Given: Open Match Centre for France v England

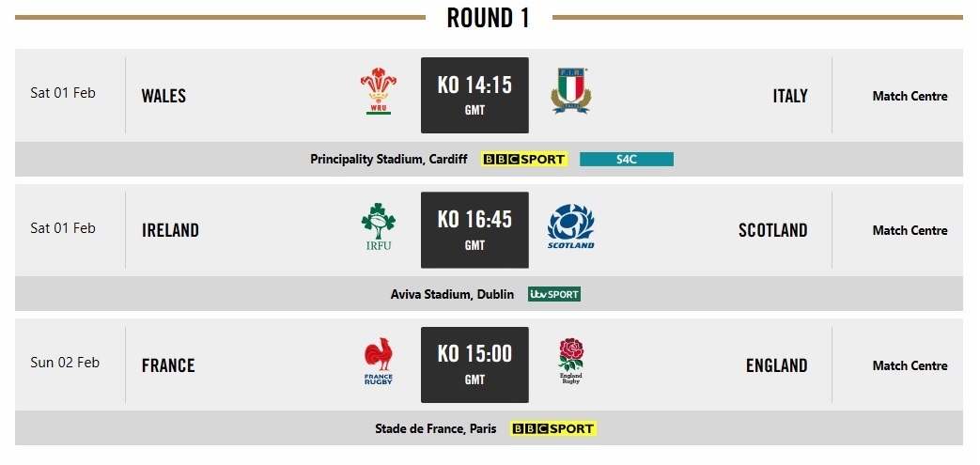Looking at the screenshot, I should pyautogui.click(x=910, y=365).
